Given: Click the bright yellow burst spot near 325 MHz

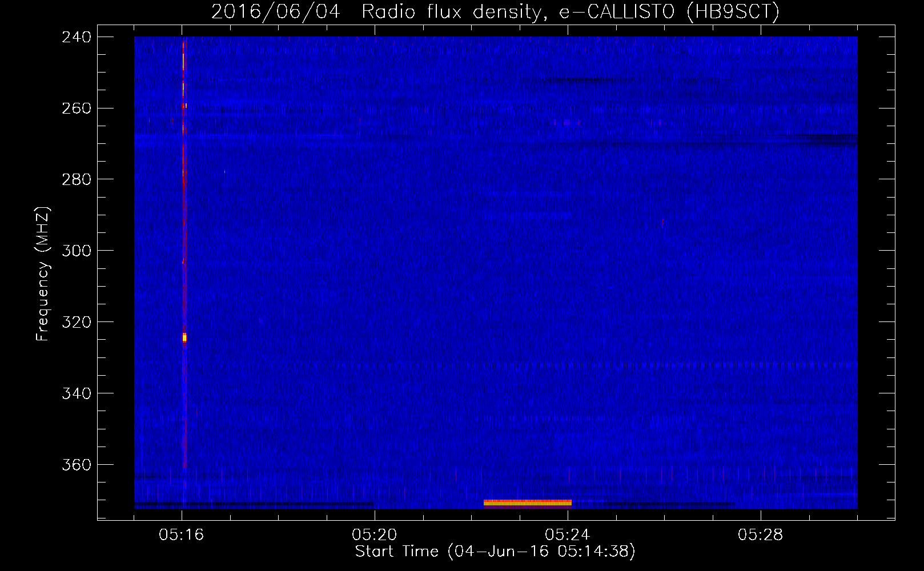Looking at the screenshot, I should click(x=184, y=337).
